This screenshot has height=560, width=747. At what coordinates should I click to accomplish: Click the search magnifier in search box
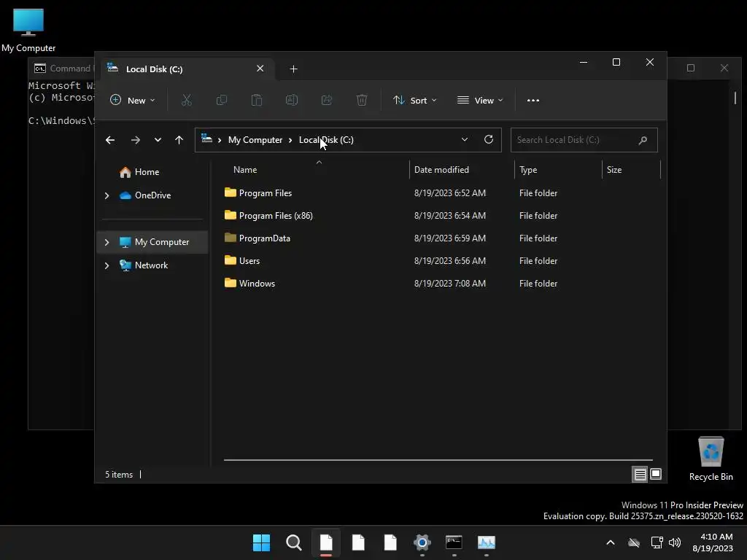(x=643, y=140)
